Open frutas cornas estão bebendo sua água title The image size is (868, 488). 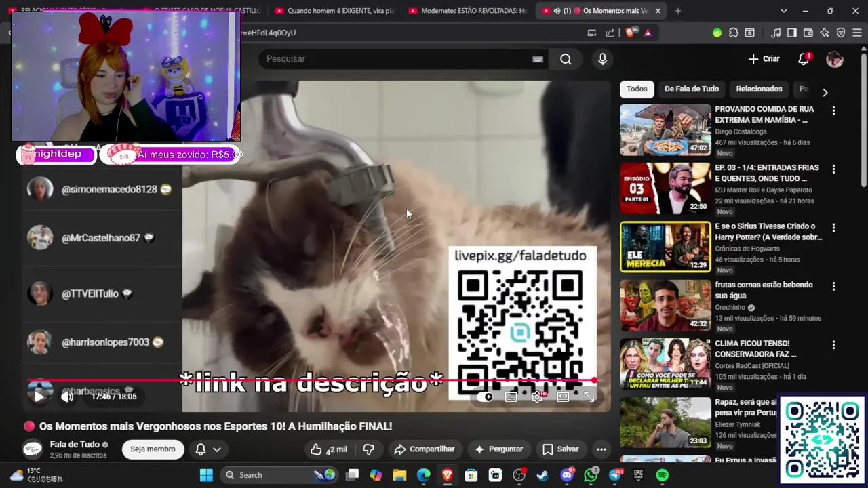tap(764, 290)
